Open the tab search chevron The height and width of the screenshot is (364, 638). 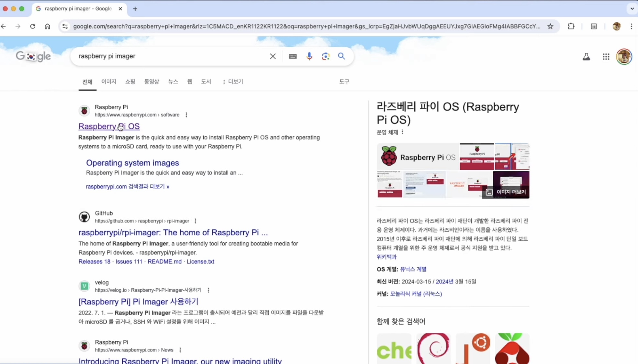[x=632, y=9]
